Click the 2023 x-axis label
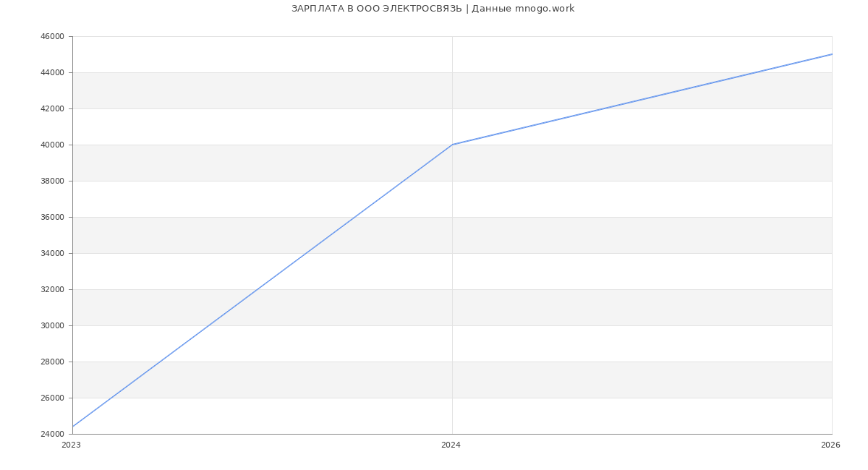Viewport: 868px width, 470px height. pyautogui.click(x=71, y=445)
